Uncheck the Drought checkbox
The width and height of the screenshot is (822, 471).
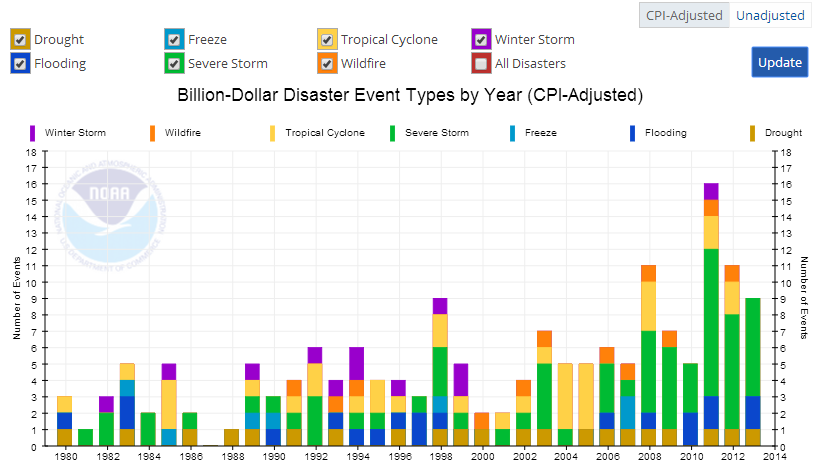20,39
